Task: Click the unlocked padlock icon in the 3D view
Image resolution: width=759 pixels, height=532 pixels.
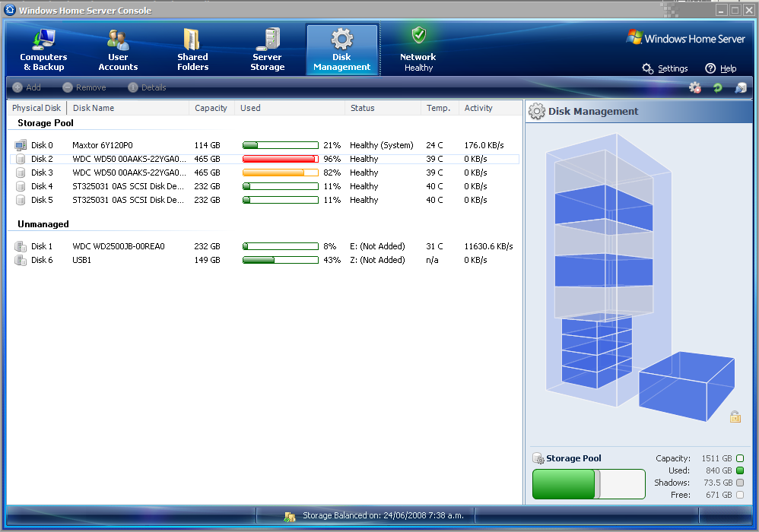Action: point(735,416)
